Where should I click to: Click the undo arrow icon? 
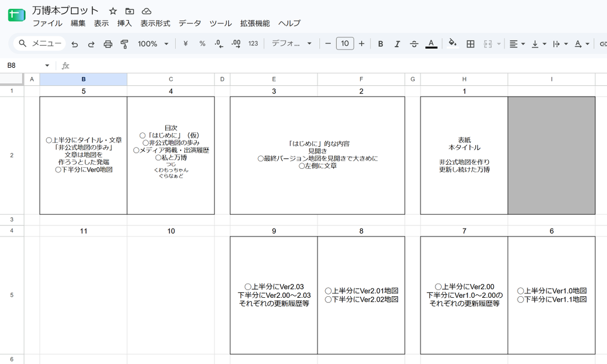[75, 44]
